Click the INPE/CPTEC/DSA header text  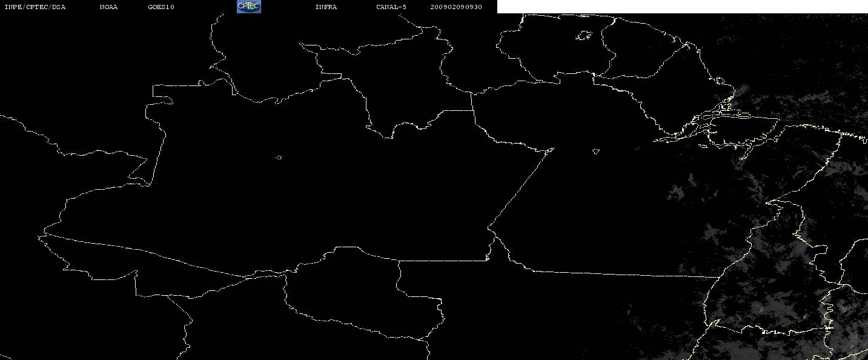point(35,7)
